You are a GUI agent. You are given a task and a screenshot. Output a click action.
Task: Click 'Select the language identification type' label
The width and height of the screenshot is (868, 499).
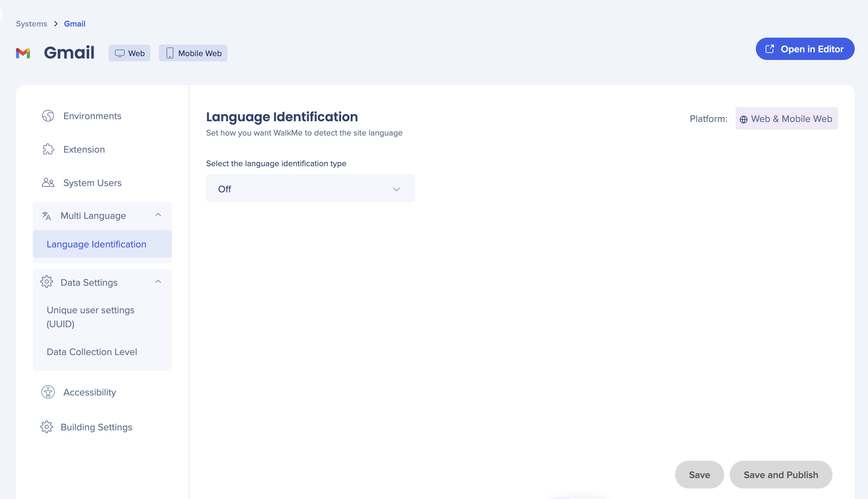[x=276, y=163]
